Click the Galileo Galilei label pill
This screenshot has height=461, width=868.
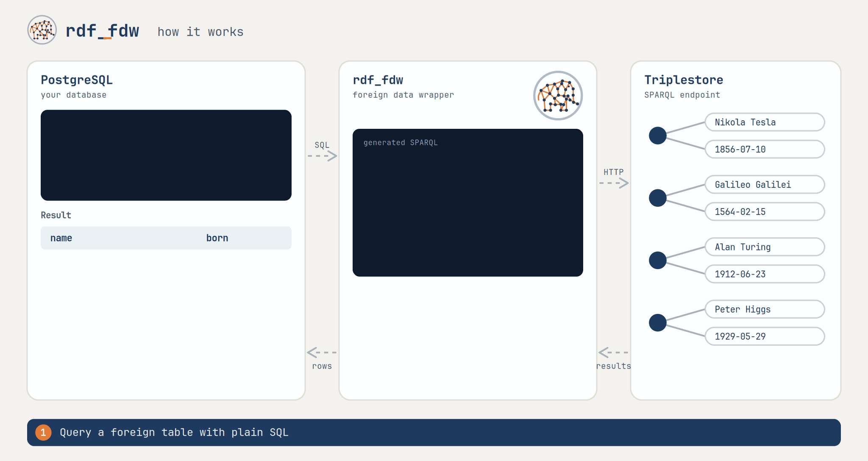pos(765,184)
